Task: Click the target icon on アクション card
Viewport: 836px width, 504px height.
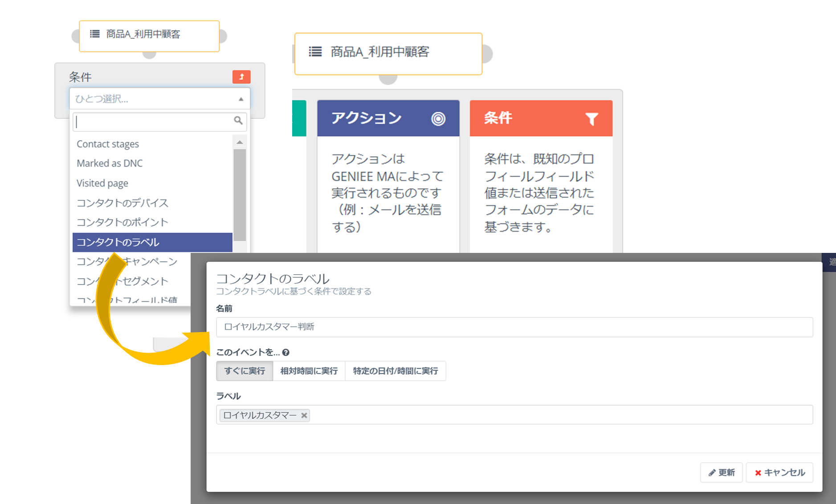Action: 438,118
